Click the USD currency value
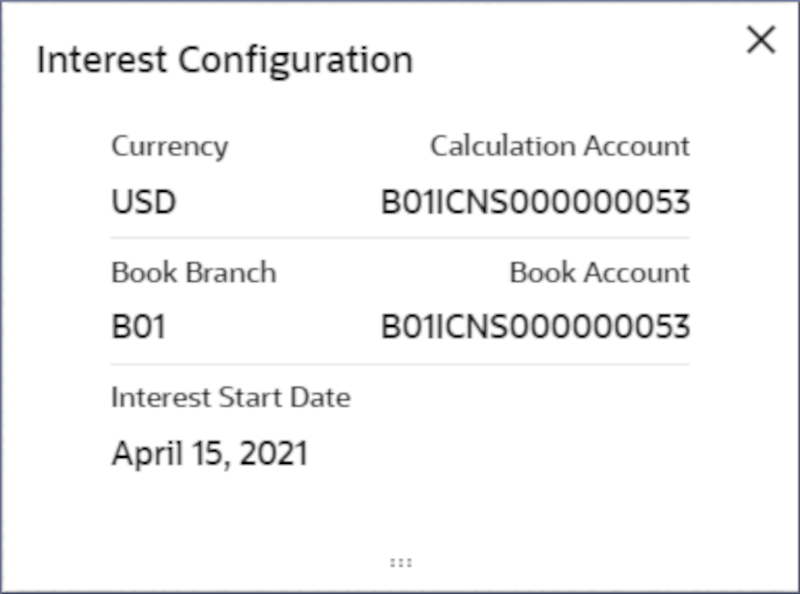Image resolution: width=800 pixels, height=594 pixels. (x=143, y=203)
